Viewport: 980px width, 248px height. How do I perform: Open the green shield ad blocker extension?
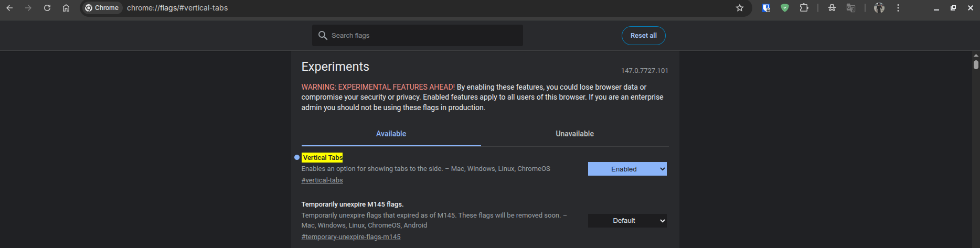(x=785, y=8)
